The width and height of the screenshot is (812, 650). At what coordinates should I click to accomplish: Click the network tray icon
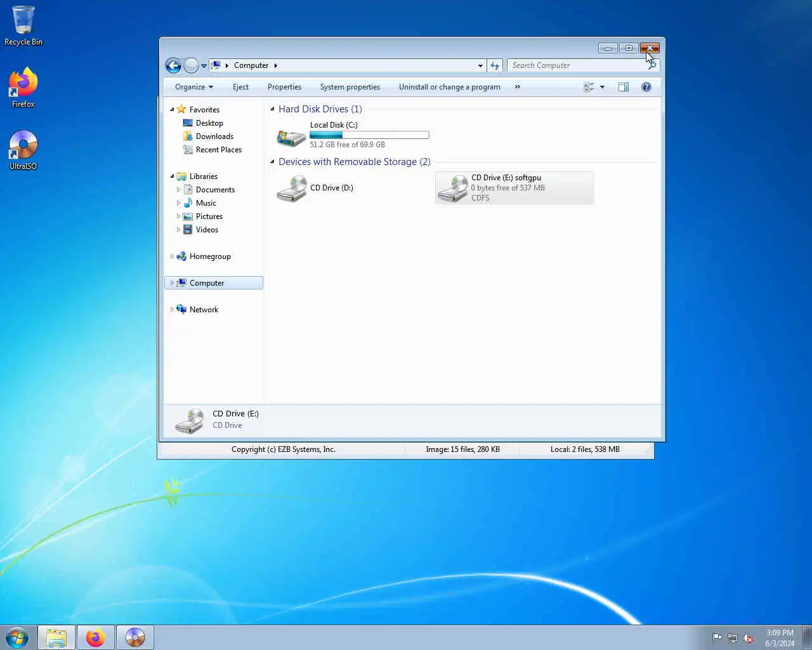[733, 638]
